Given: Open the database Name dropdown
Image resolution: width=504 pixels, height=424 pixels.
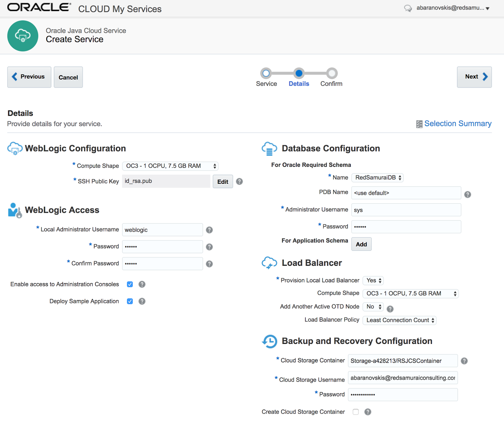Looking at the screenshot, I should coord(377,177).
